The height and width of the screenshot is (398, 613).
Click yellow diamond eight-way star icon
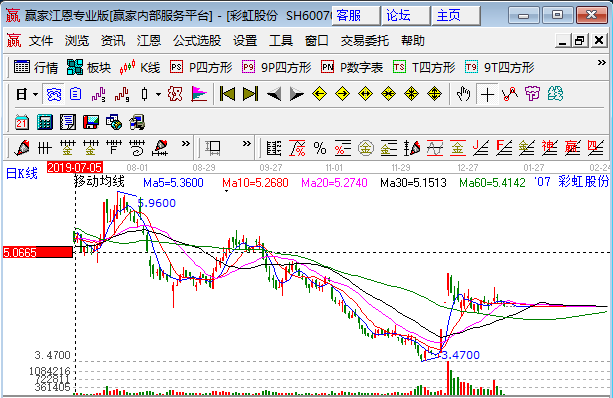(x=412, y=94)
